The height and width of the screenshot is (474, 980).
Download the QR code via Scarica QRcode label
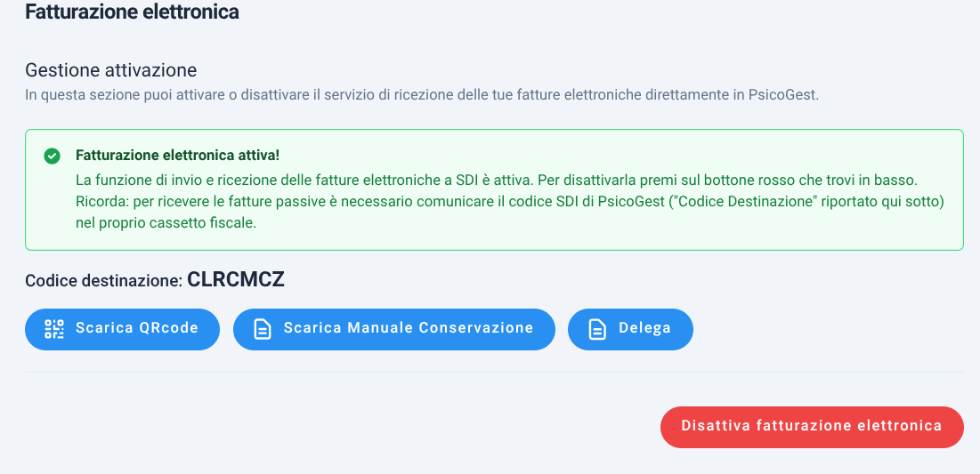(137, 328)
